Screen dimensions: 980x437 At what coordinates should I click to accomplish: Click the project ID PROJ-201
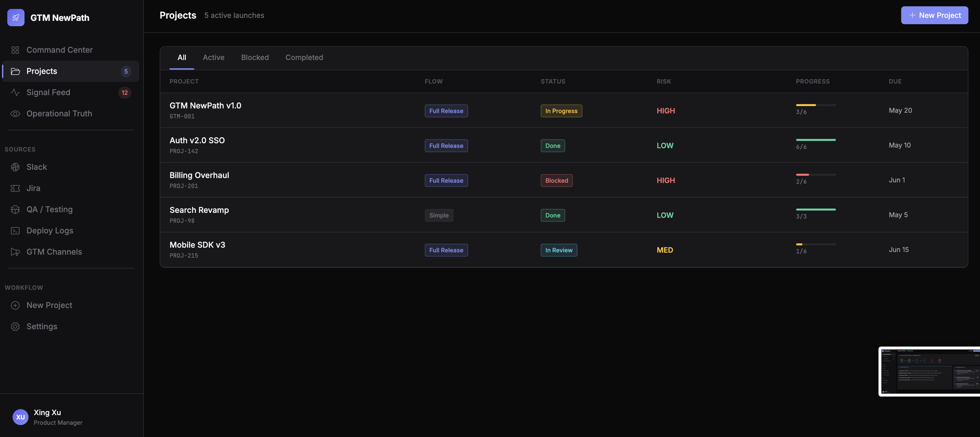pyautogui.click(x=184, y=186)
